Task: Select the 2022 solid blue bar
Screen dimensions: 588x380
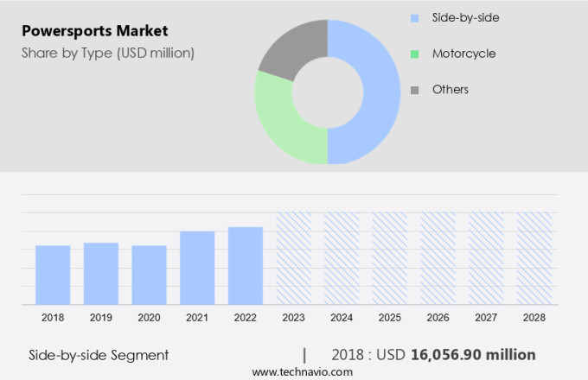Action: [x=246, y=265]
